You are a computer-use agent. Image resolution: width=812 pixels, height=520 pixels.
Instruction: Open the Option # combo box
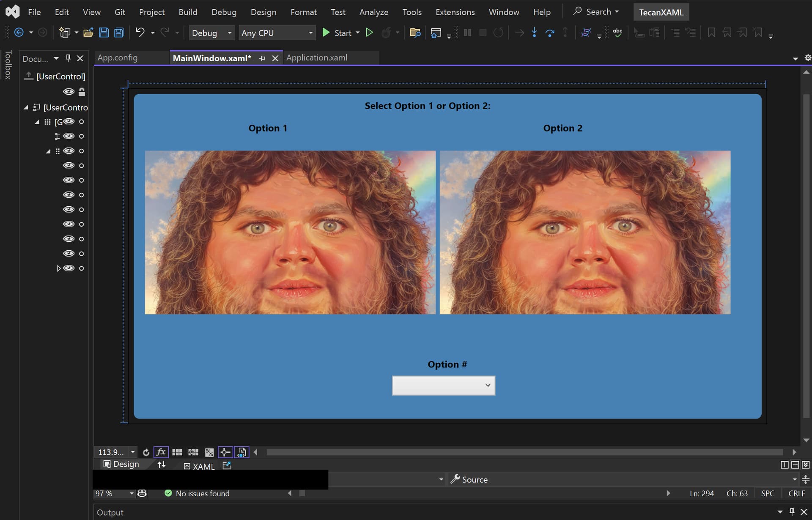point(443,386)
